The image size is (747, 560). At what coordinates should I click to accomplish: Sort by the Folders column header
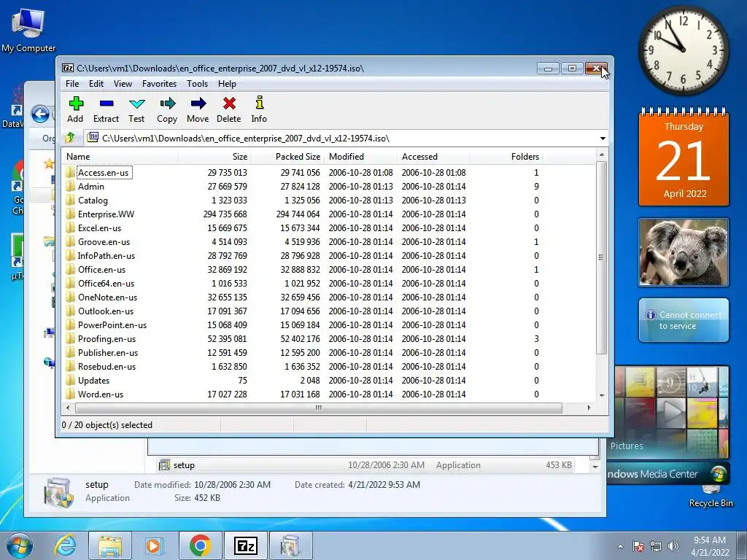tap(506, 157)
